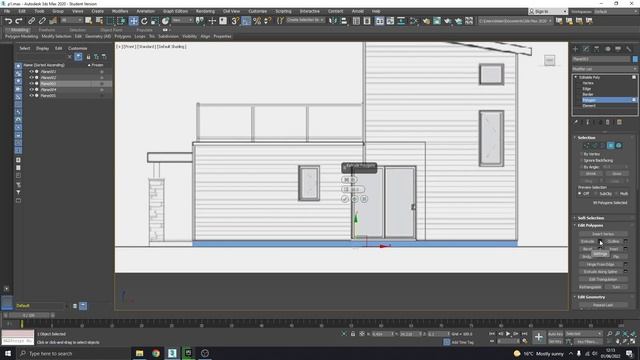640x360 pixels.
Task: Open the Graph Editors menu
Action: click(176, 11)
